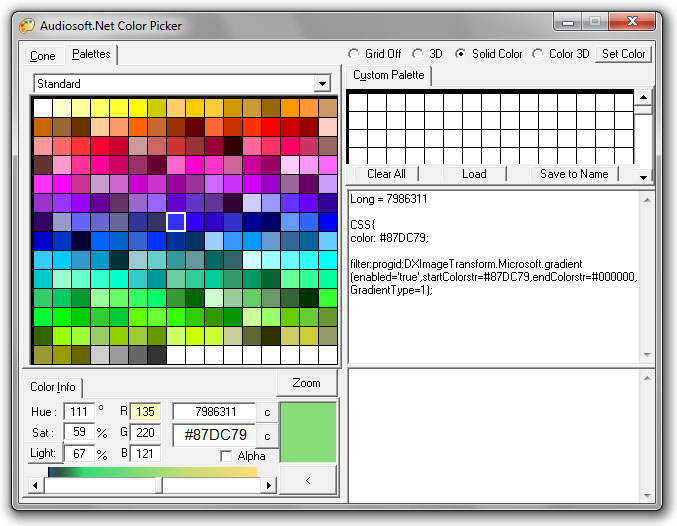
Task: Click the CSS output scrollbar up arrow
Action: click(647, 200)
